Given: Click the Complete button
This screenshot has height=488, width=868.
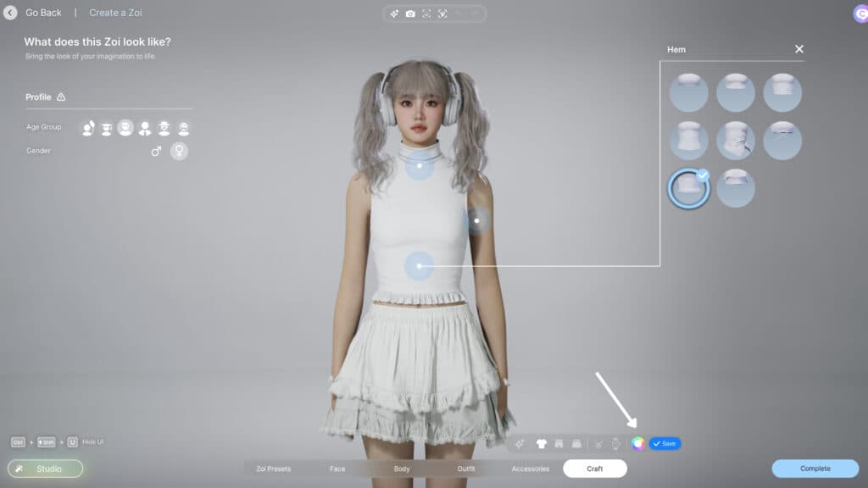Looking at the screenshot, I should [815, 468].
